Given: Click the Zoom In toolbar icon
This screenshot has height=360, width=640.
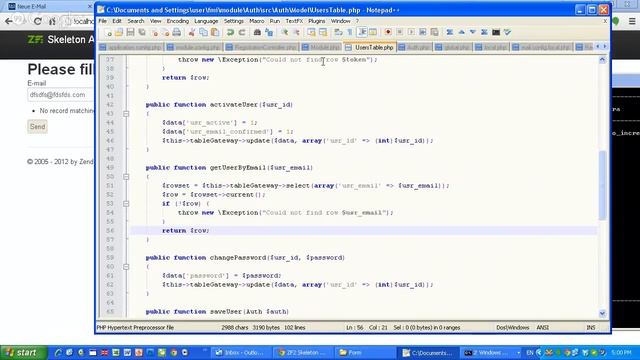Looking at the screenshot, I should point(284,32).
